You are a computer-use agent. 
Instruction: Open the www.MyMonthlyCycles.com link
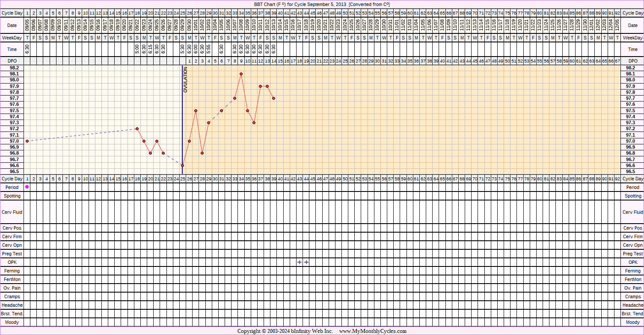point(373,331)
